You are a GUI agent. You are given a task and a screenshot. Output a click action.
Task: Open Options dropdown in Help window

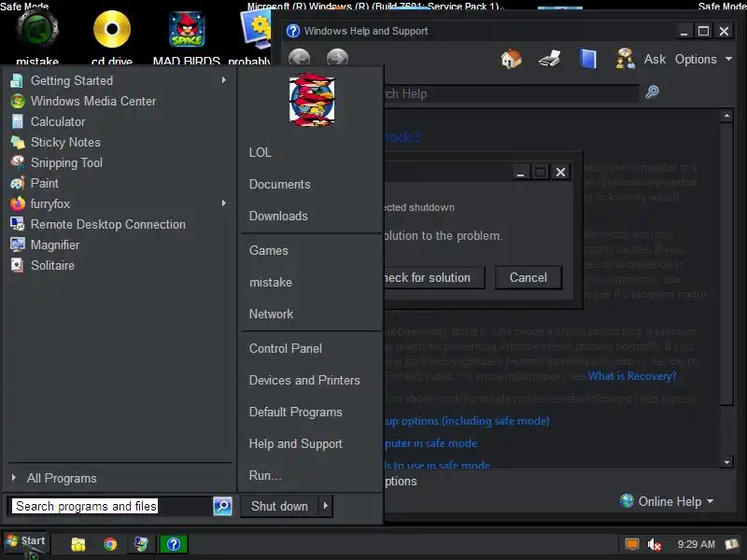[x=703, y=60]
